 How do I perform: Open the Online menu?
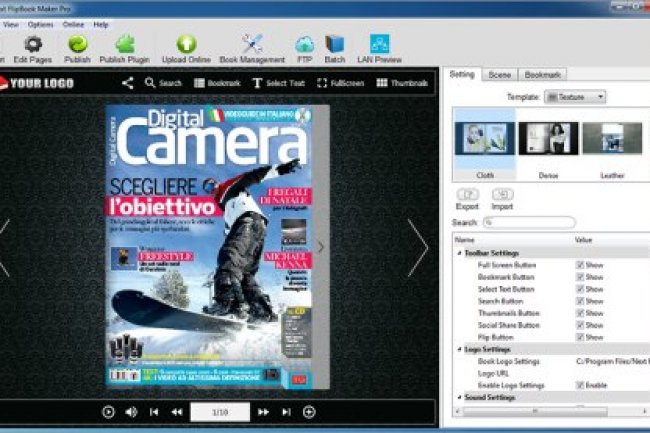tap(73, 24)
